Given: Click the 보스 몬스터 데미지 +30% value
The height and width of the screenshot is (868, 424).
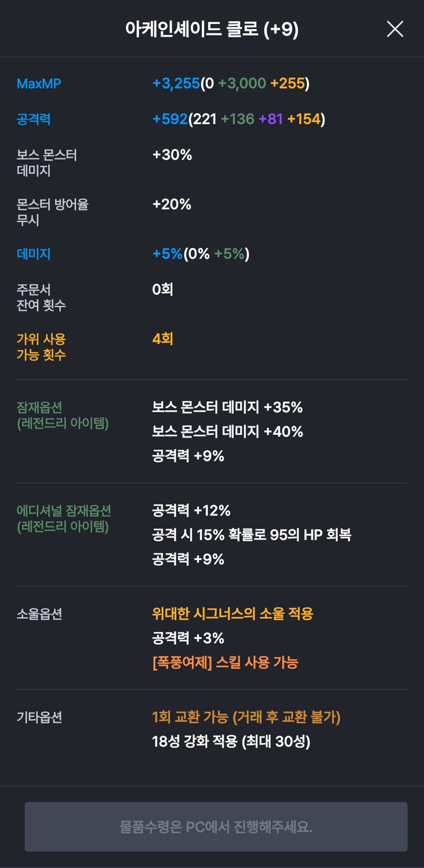Looking at the screenshot, I should click(172, 155).
